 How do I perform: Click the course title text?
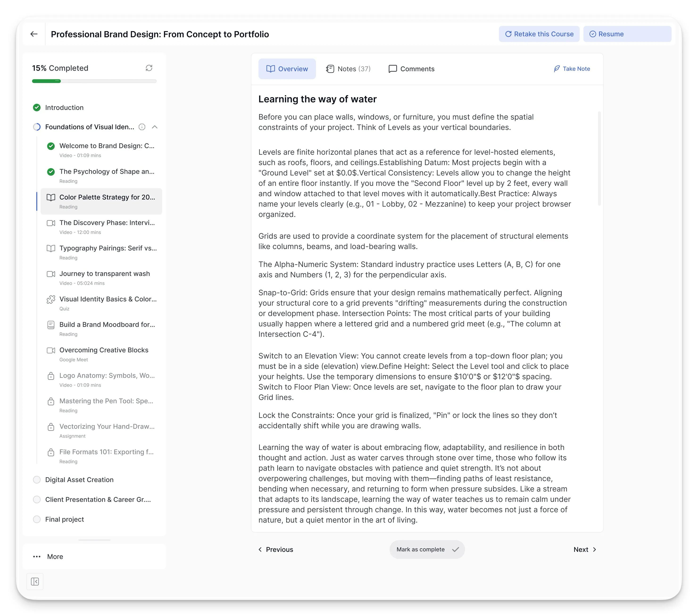pos(160,34)
